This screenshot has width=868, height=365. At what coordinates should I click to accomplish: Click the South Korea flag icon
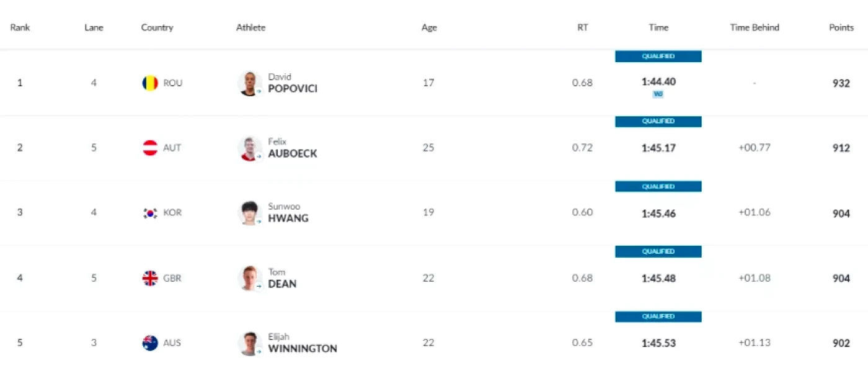pos(150,213)
